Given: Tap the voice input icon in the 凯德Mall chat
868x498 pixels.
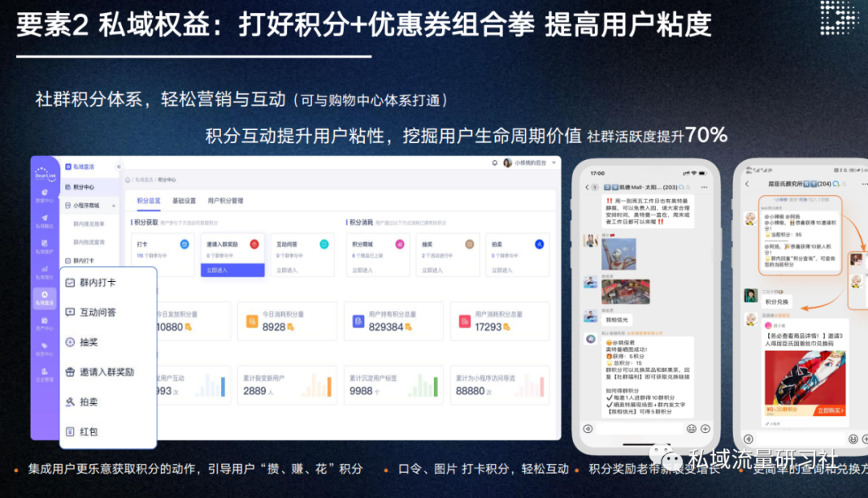Looking at the screenshot, I should (588, 429).
